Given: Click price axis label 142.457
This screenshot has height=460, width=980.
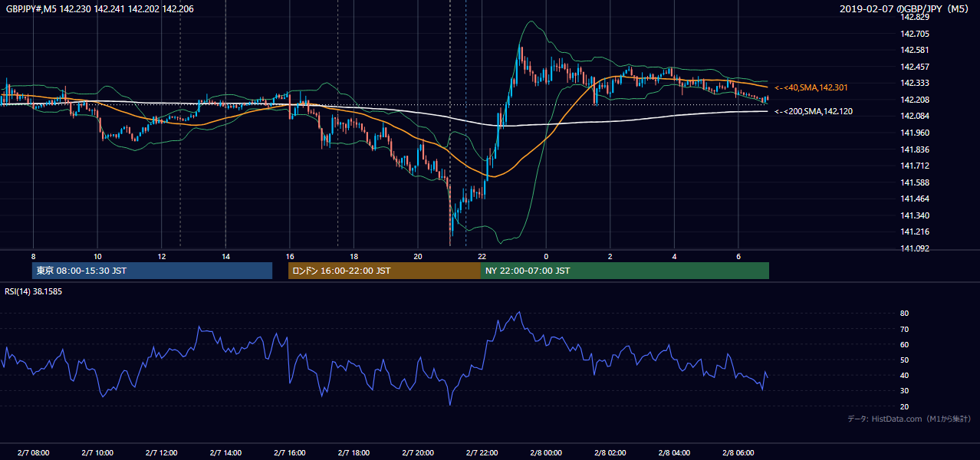Looking at the screenshot, I should (x=914, y=67).
